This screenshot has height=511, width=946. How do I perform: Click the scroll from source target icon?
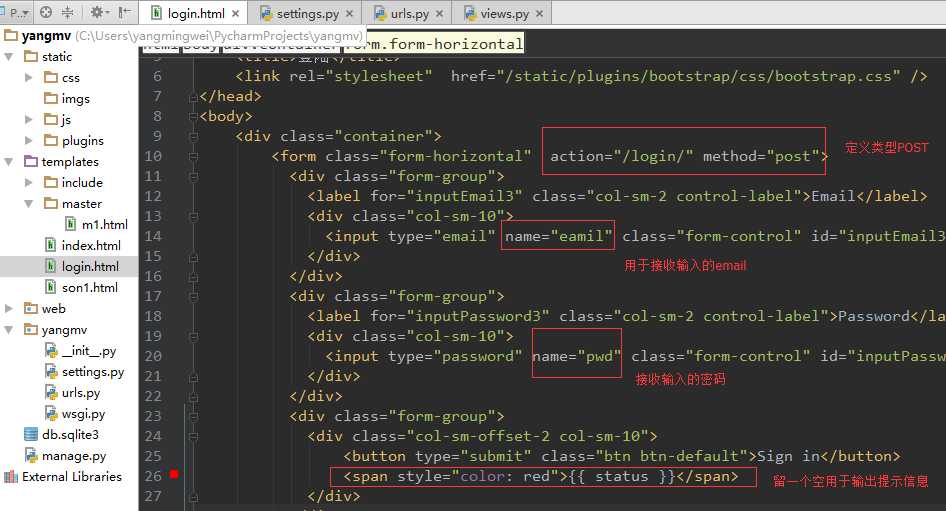click(46, 12)
